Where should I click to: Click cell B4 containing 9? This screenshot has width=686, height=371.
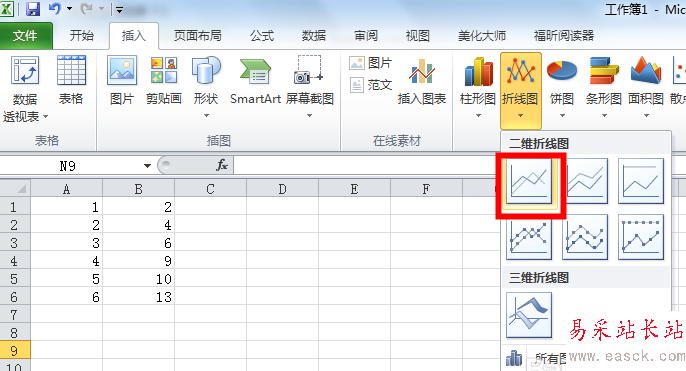138,261
